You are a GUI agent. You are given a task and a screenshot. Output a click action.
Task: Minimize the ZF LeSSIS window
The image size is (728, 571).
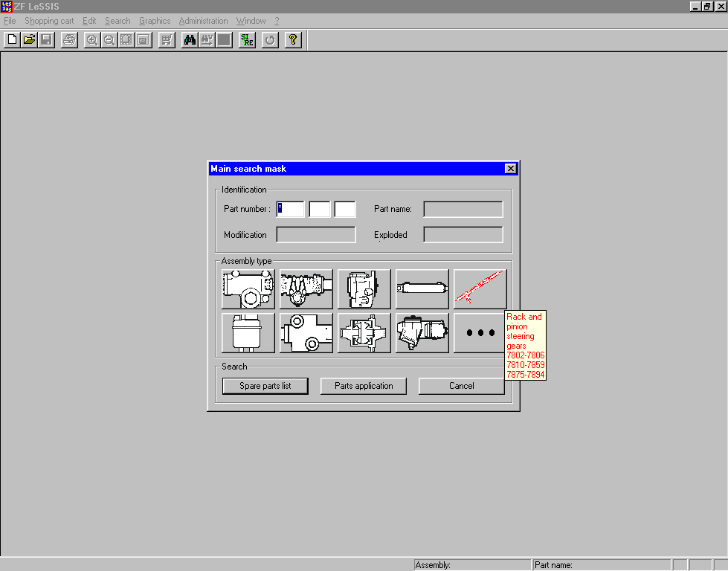(695, 7)
